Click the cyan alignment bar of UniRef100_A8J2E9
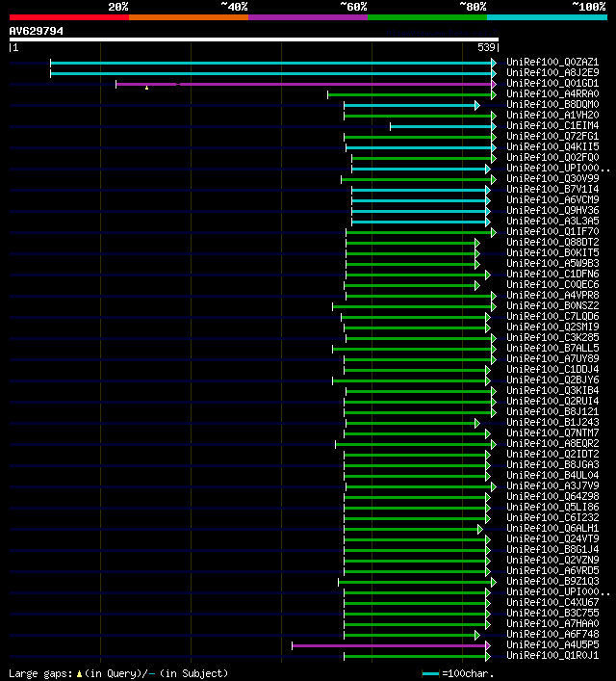The image size is (616, 681). coord(271,74)
